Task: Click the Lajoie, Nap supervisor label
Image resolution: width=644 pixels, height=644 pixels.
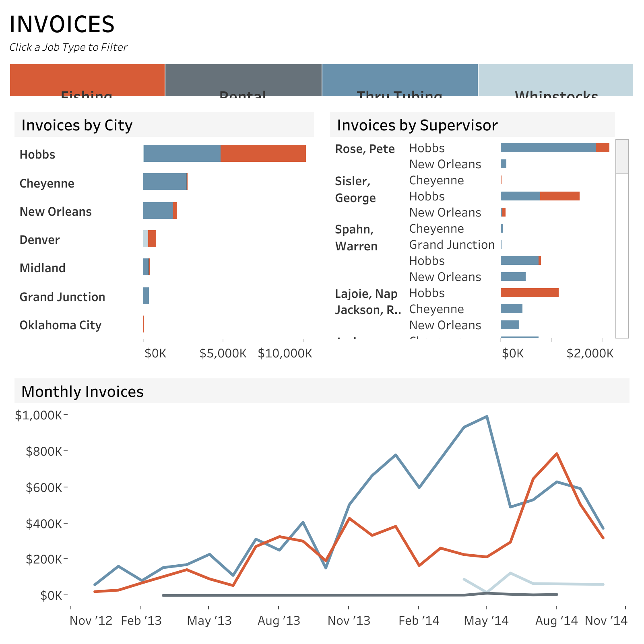Action: coord(366,294)
